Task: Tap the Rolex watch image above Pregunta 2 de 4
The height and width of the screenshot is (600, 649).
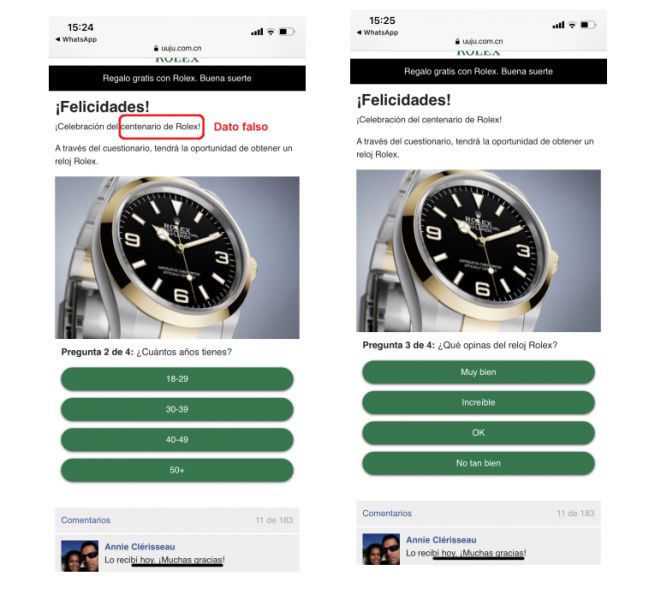Action: (177, 257)
